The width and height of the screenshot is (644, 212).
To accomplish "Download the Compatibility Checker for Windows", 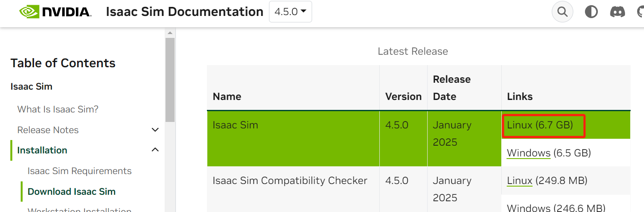I will tap(528, 208).
